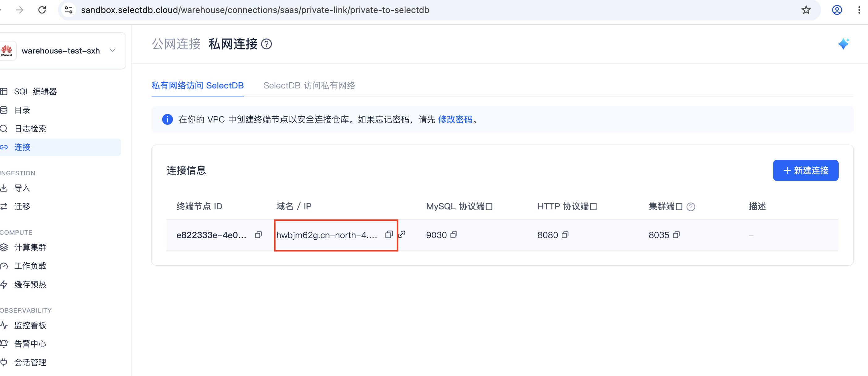Copy the endpoint ID e822333e-4e0...

[x=258, y=235]
